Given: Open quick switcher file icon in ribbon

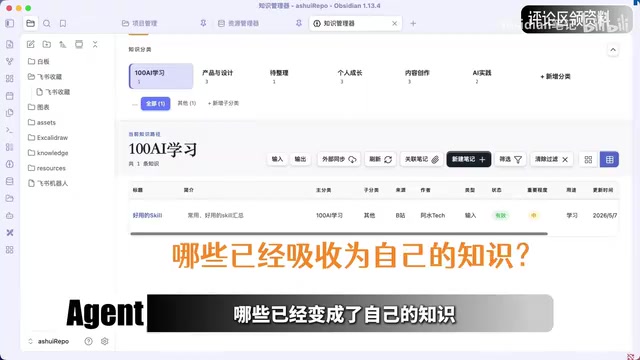Looking at the screenshot, I should tap(9, 44).
